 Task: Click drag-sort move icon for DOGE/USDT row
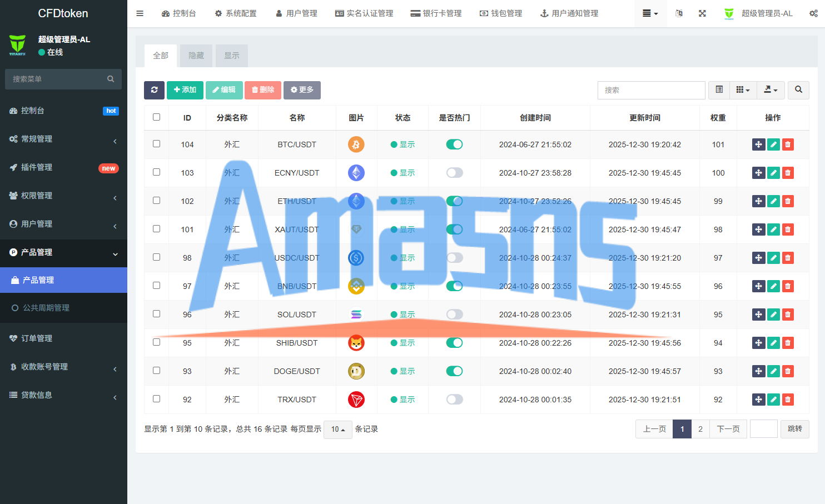click(x=759, y=371)
